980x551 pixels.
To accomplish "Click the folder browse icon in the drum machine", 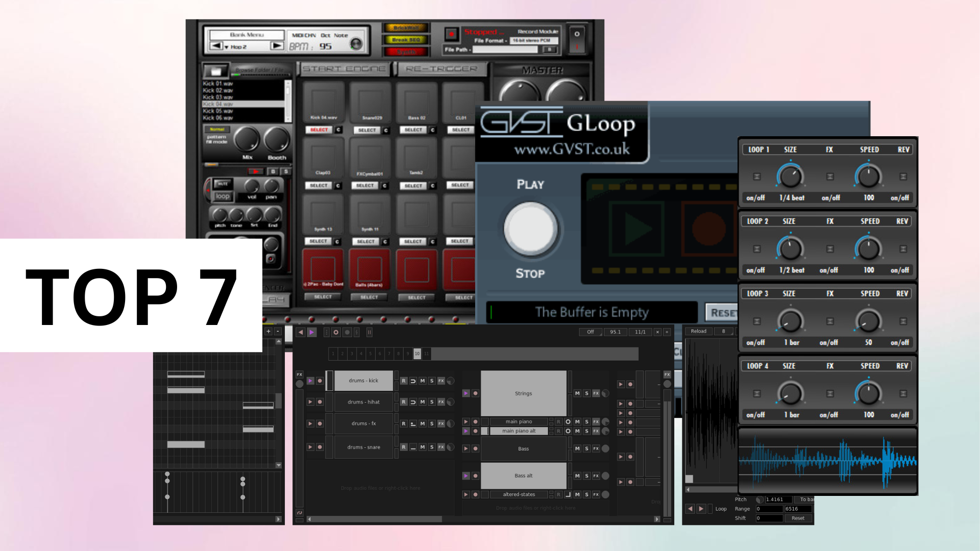I will pyautogui.click(x=215, y=71).
